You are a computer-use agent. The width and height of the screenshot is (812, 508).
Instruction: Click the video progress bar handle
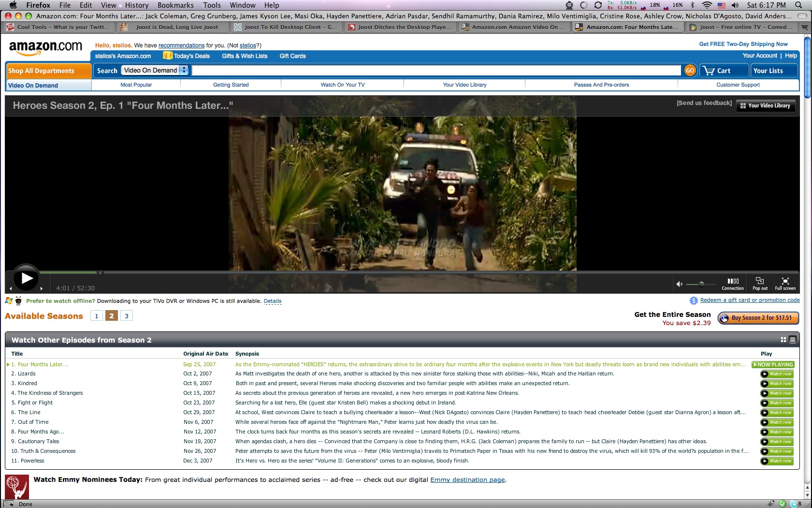tap(100, 273)
